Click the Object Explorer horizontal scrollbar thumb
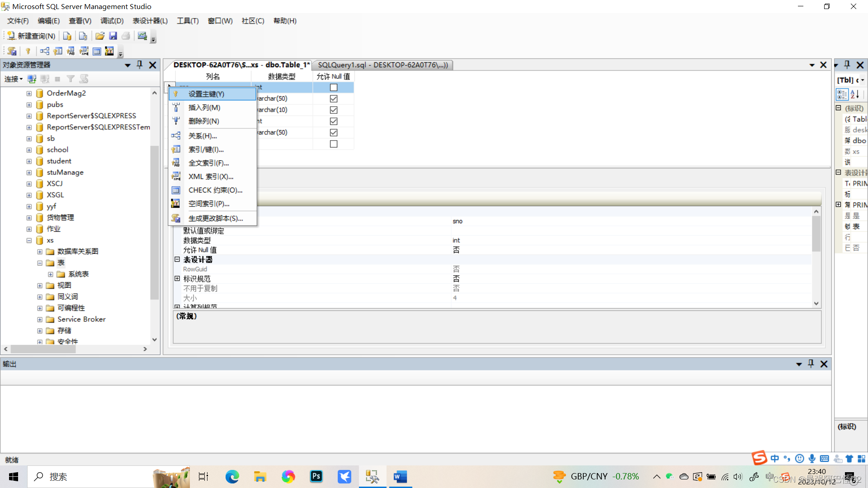This screenshot has height=488, width=868. pos(43,349)
